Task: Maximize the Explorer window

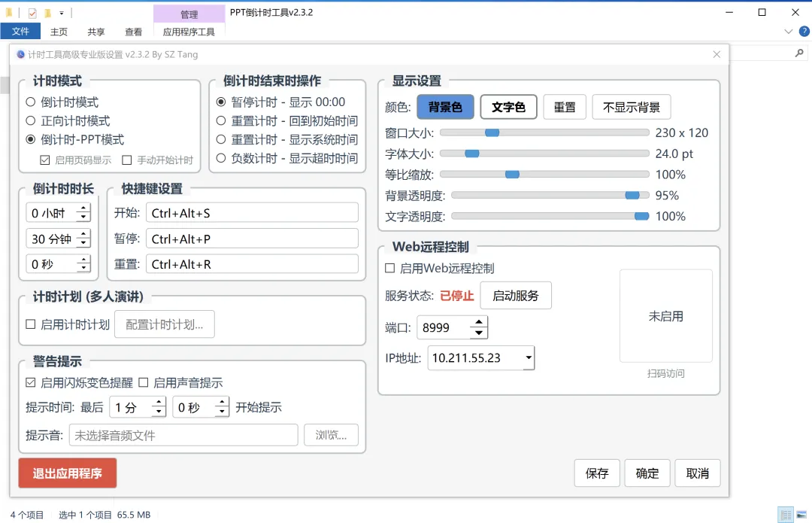Action: (762, 12)
